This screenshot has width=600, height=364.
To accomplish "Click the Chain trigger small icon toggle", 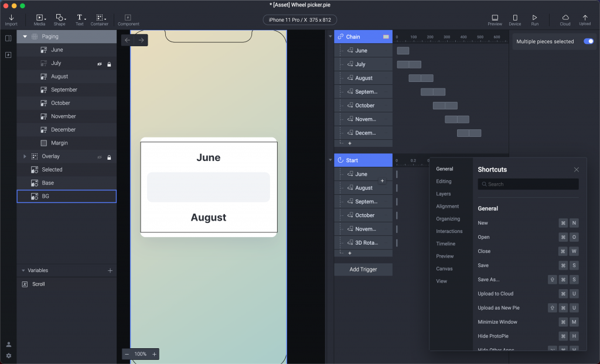I will point(386,37).
